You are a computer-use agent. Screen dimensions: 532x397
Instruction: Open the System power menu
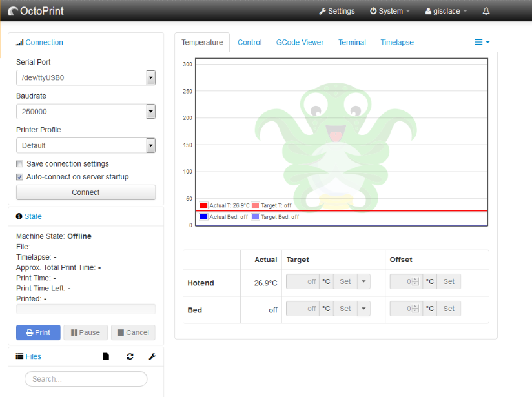389,11
